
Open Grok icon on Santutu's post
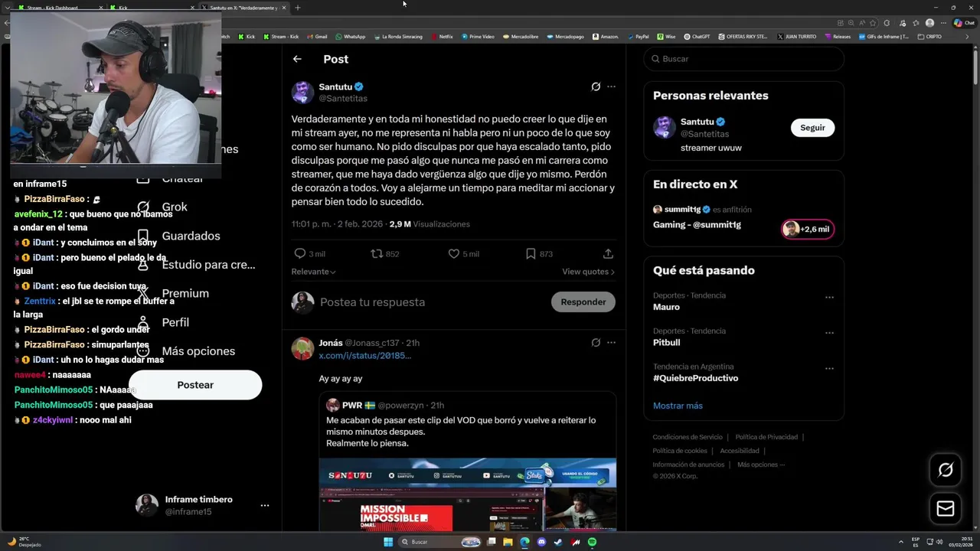596,86
